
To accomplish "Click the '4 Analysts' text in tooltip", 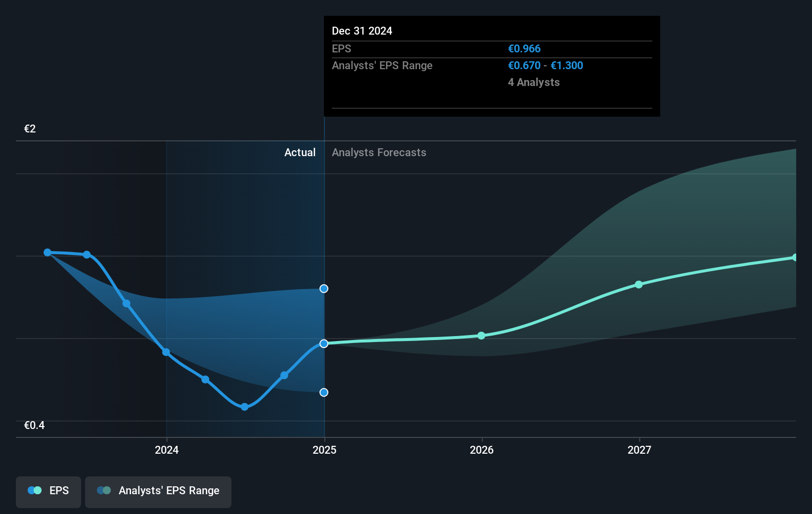I will (534, 83).
